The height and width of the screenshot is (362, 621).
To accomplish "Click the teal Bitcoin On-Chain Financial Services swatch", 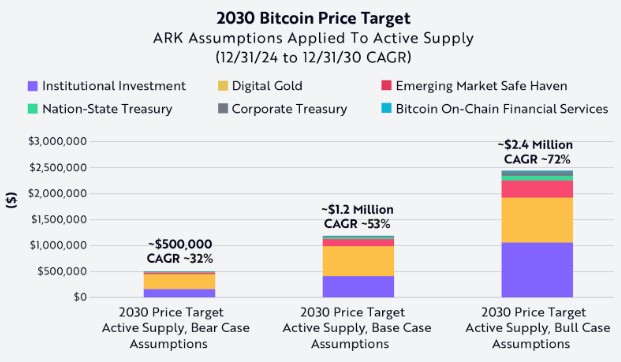I will pyautogui.click(x=386, y=108).
